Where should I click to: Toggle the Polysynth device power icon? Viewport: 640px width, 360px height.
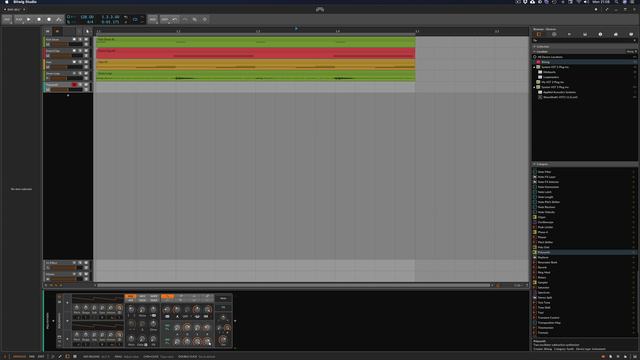pyautogui.click(x=60, y=297)
